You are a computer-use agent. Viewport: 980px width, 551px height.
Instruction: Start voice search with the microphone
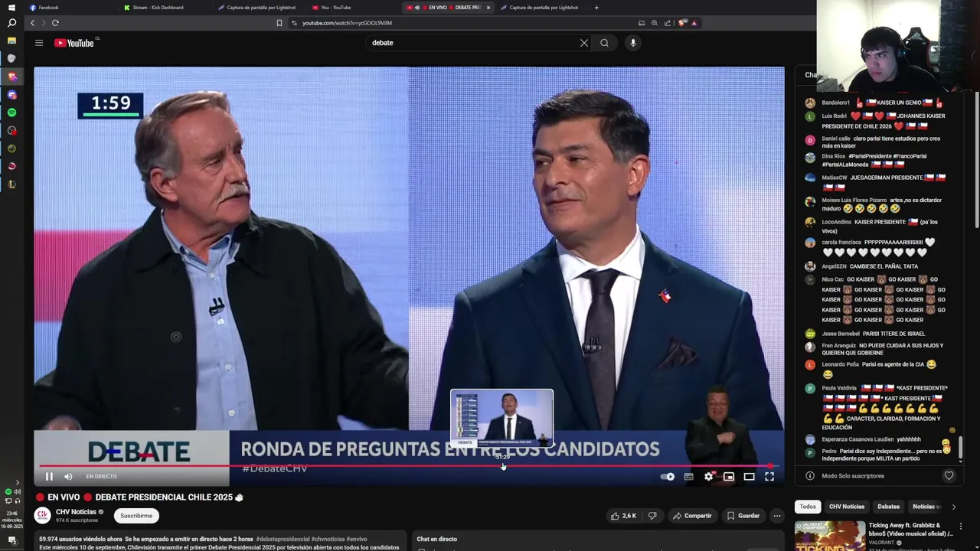(x=633, y=43)
